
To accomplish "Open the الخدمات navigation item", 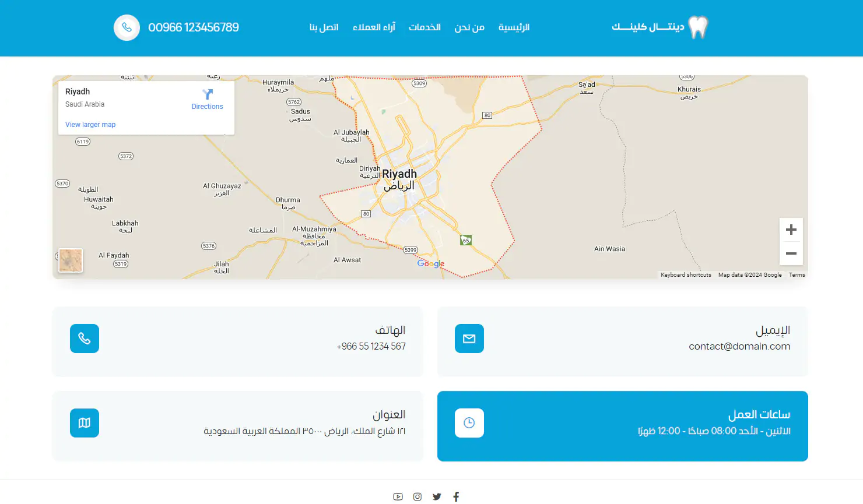I will click(425, 27).
